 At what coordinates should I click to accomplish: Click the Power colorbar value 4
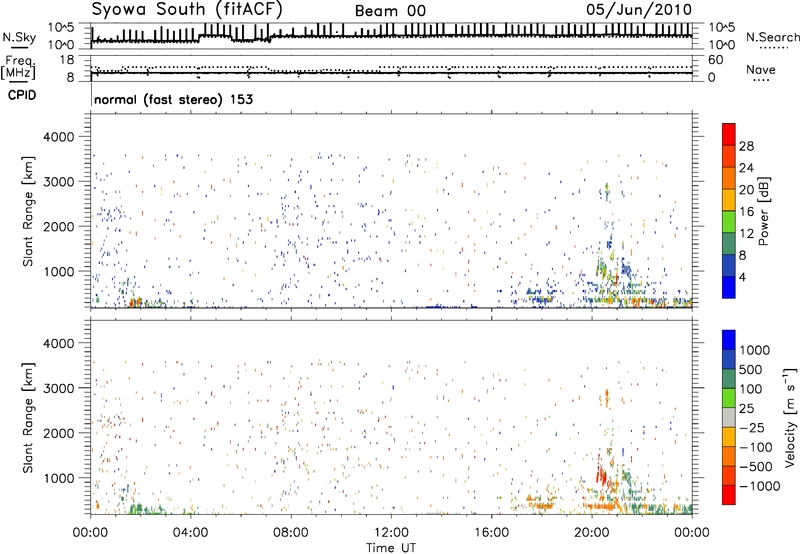[x=742, y=278]
